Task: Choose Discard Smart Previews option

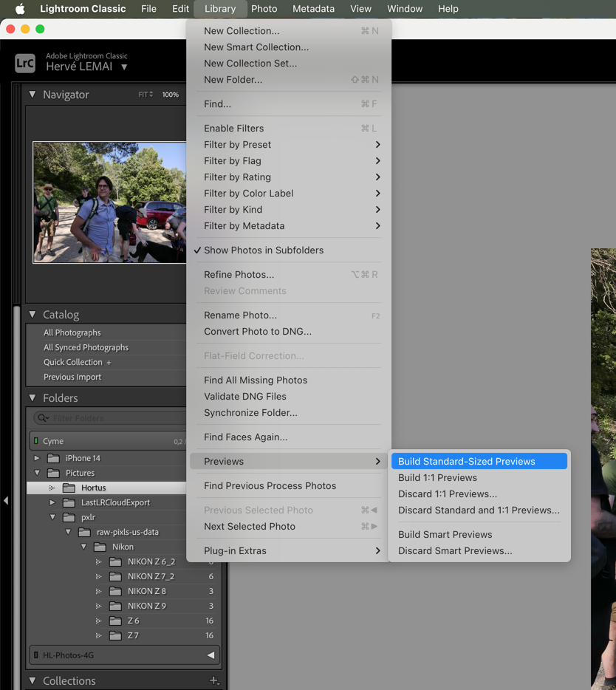Action: click(479, 550)
